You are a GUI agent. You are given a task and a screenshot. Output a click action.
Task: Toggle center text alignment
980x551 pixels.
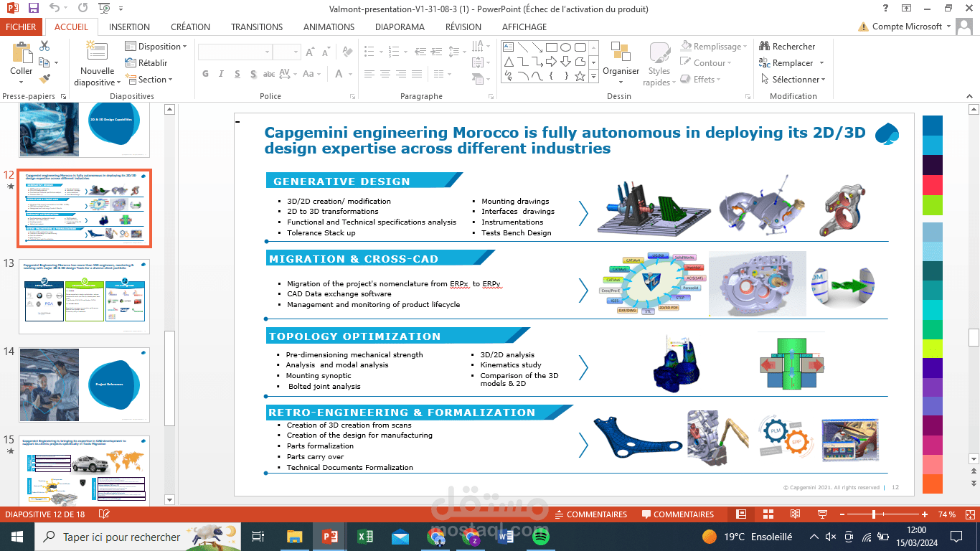click(x=385, y=74)
